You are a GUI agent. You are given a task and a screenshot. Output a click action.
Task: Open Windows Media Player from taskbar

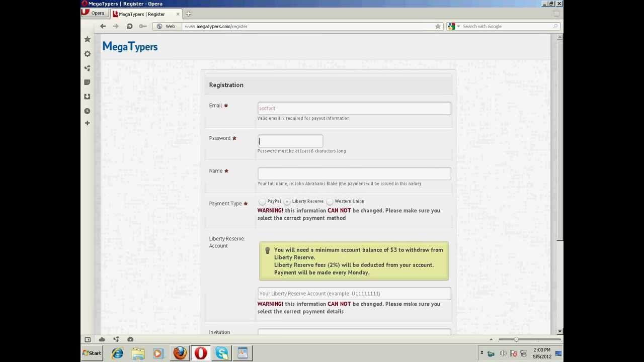click(158, 353)
